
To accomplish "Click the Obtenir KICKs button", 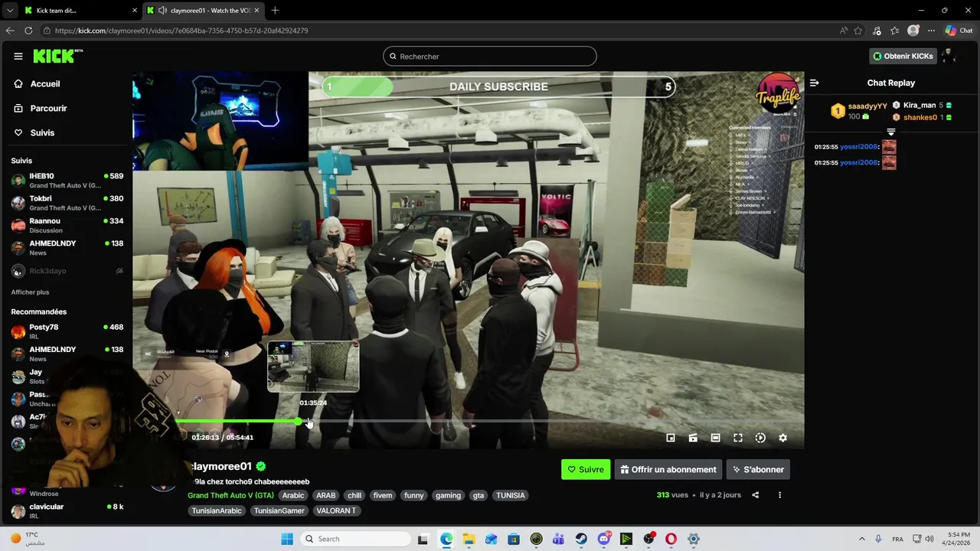I will click(x=903, y=56).
